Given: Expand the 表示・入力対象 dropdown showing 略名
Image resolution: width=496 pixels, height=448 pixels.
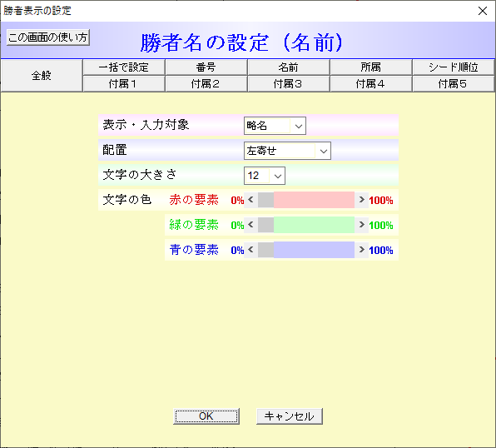Looking at the screenshot, I should 275,126.
